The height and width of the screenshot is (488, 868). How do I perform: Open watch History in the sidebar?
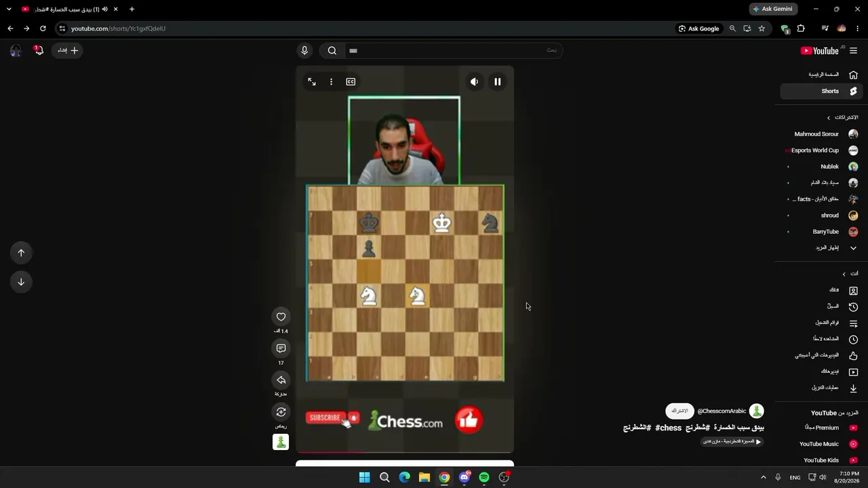820,306
